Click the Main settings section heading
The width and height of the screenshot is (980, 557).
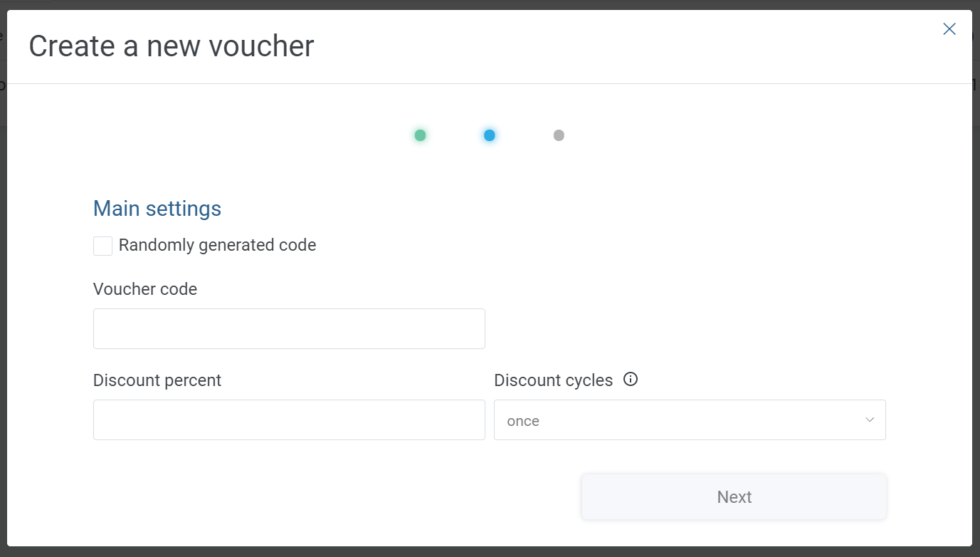pos(157,209)
